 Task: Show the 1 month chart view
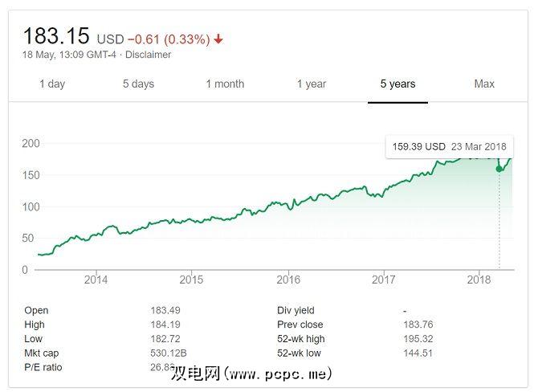pos(225,84)
